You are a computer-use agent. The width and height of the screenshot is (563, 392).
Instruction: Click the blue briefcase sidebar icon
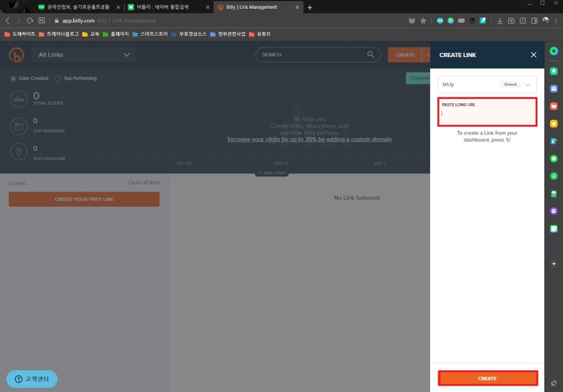click(554, 89)
